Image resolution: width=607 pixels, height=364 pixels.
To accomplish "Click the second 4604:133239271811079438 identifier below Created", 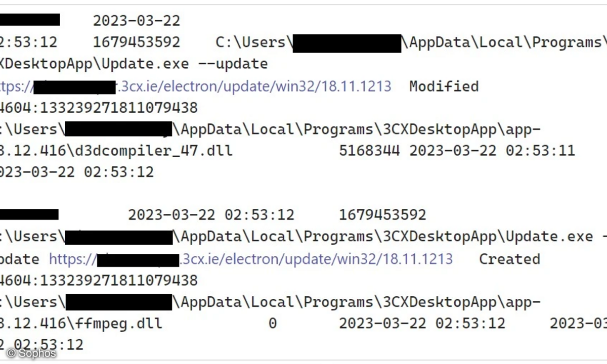I will click(99, 280).
